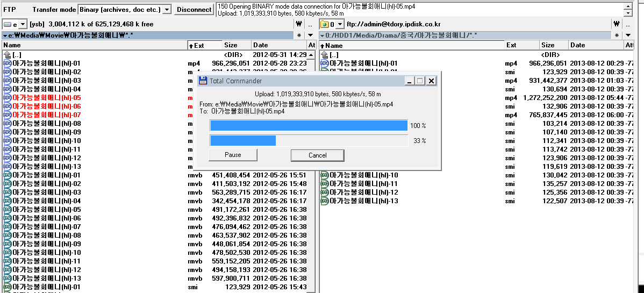Click the smi icon of (hl)-01 in left panel
644x293 pixels.
click(x=8, y=287)
